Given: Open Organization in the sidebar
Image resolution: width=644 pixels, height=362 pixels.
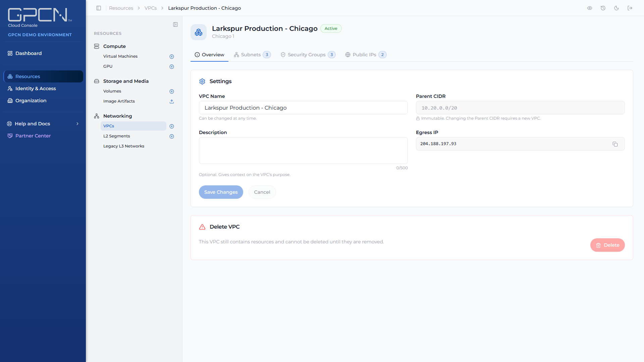Looking at the screenshot, I should click(43, 101).
